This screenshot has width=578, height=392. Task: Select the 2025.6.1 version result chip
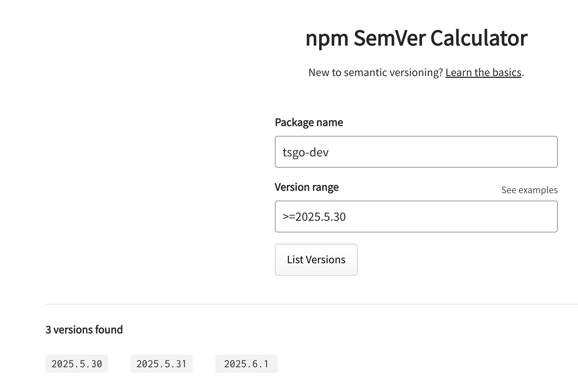pos(247,364)
